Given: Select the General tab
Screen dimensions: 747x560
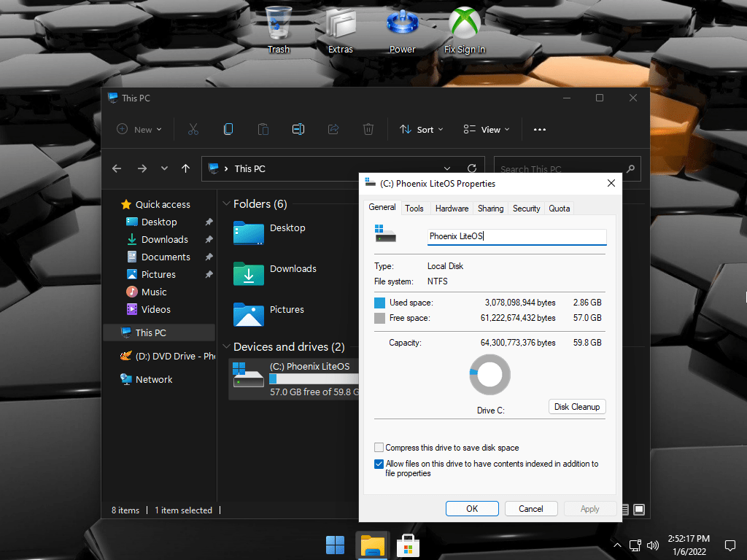Looking at the screenshot, I should point(382,207).
